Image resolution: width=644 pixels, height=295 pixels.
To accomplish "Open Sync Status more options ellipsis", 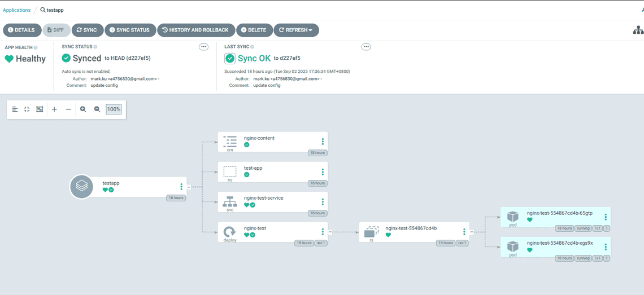I will (x=203, y=47).
